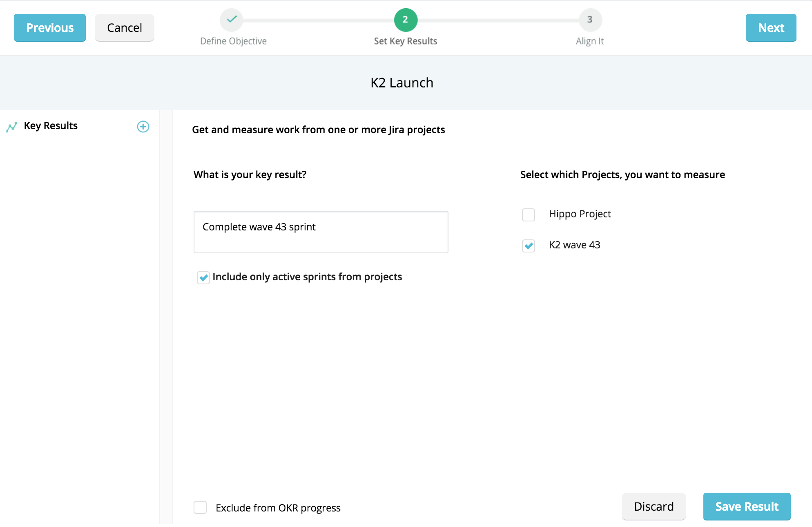
Task: Click step 2 Set Key Results circle
Action: 405,20
